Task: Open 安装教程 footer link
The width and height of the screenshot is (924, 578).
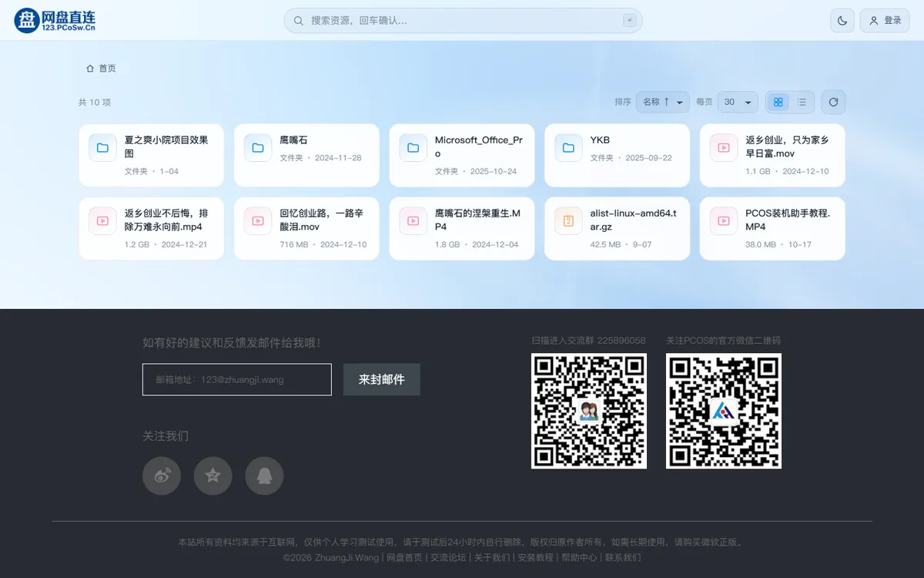Action: click(535, 557)
